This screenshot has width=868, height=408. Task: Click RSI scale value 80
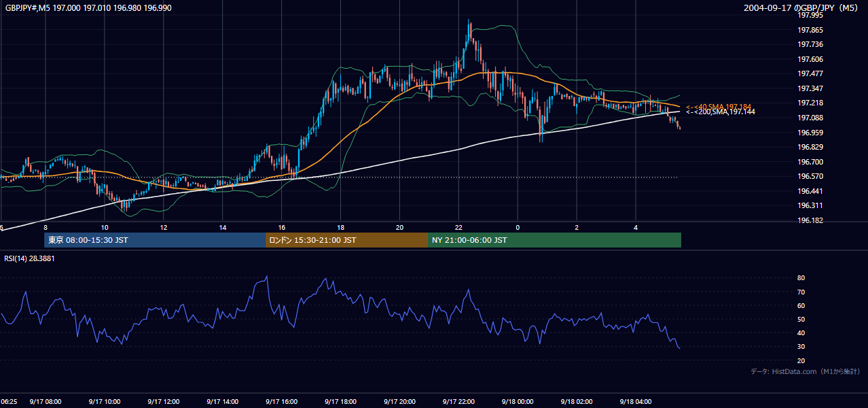[801, 278]
